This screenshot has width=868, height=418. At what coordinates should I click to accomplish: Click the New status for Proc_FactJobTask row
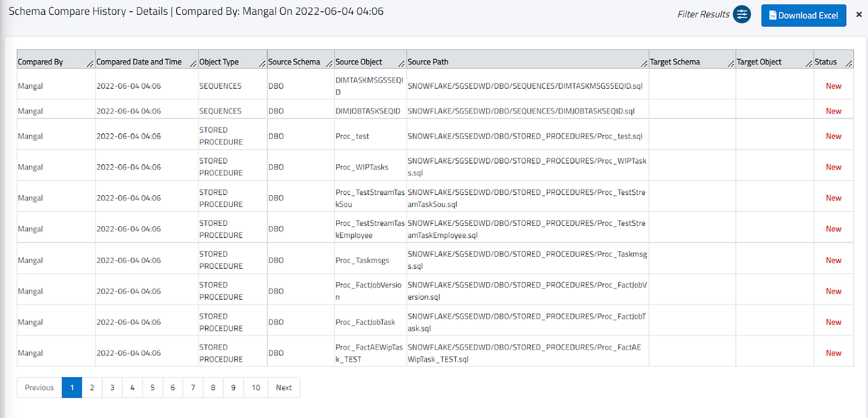pyautogui.click(x=833, y=322)
